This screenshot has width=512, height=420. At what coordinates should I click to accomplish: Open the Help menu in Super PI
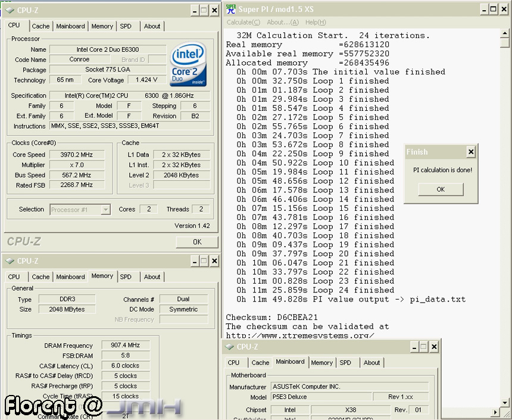[x=316, y=22]
